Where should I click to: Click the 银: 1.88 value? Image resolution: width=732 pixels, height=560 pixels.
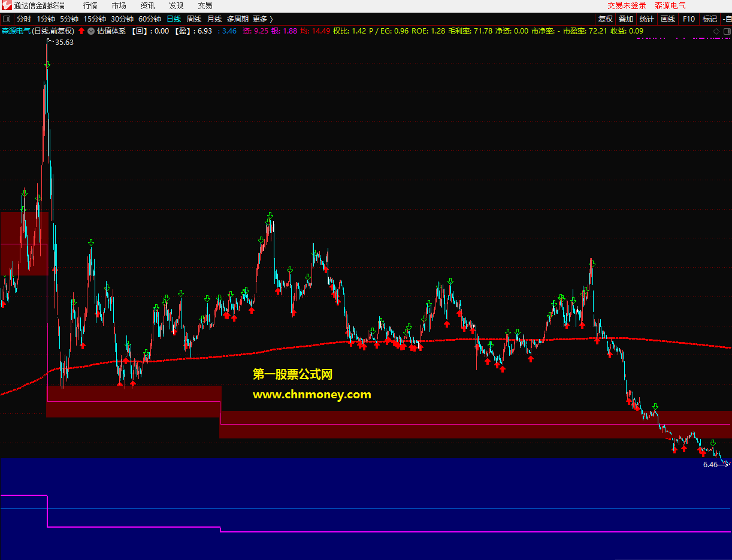point(284,31)
